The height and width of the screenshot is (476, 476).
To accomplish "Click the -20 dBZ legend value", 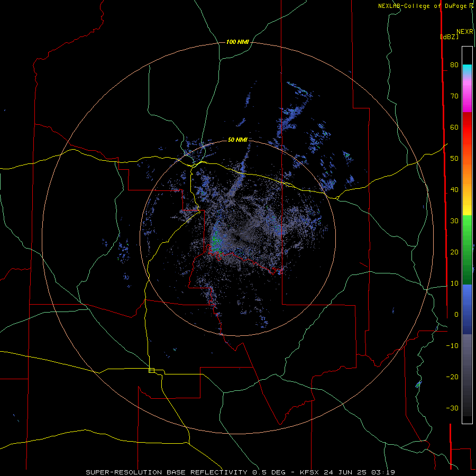I will click(452, 377).
